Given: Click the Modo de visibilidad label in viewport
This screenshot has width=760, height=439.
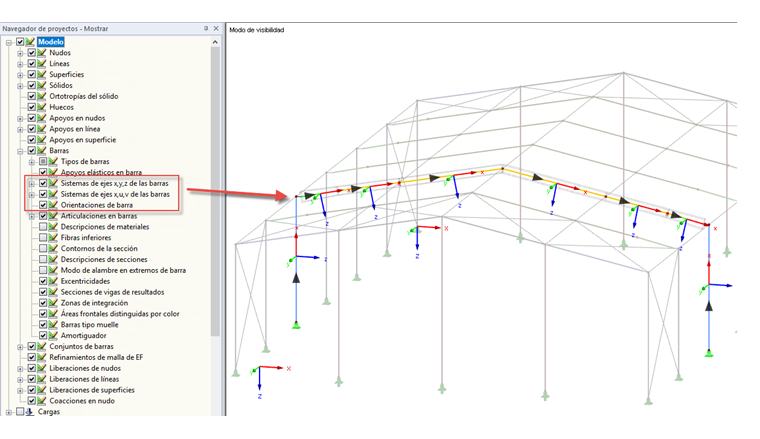Looking at the screenshot, I should [x=256, y=30].
